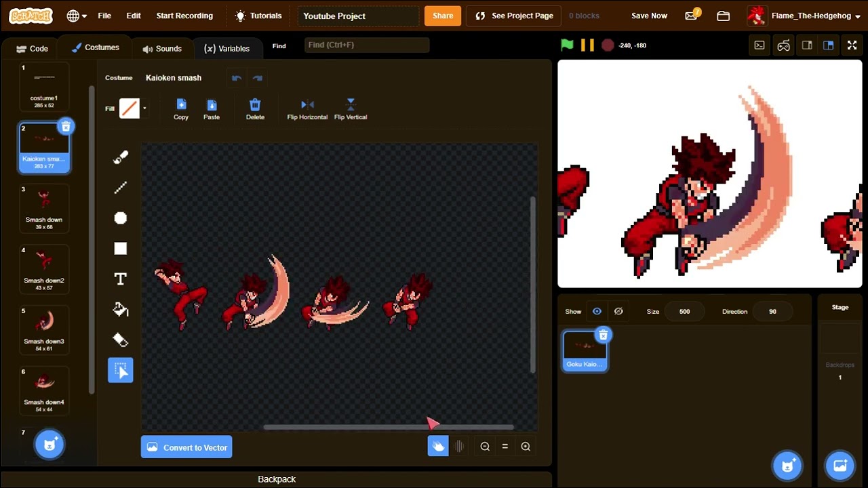Open the My Stuff folder icon
868x488 pixels.
tap(723, 16)
